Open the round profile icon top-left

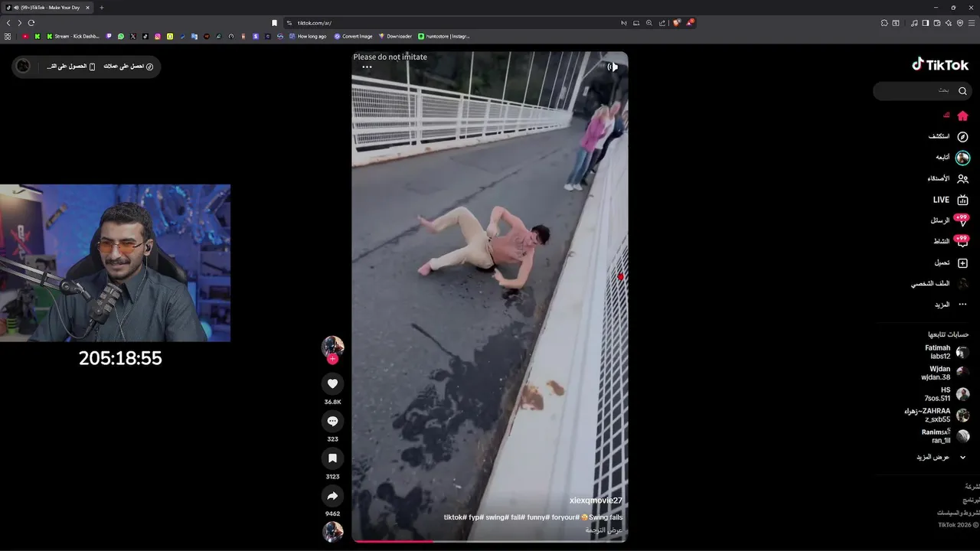23,66
